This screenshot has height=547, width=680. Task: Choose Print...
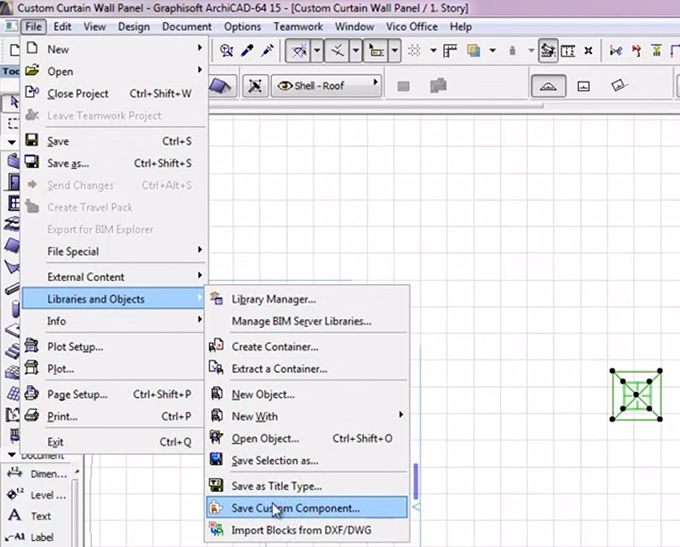[x=113, y=416]
